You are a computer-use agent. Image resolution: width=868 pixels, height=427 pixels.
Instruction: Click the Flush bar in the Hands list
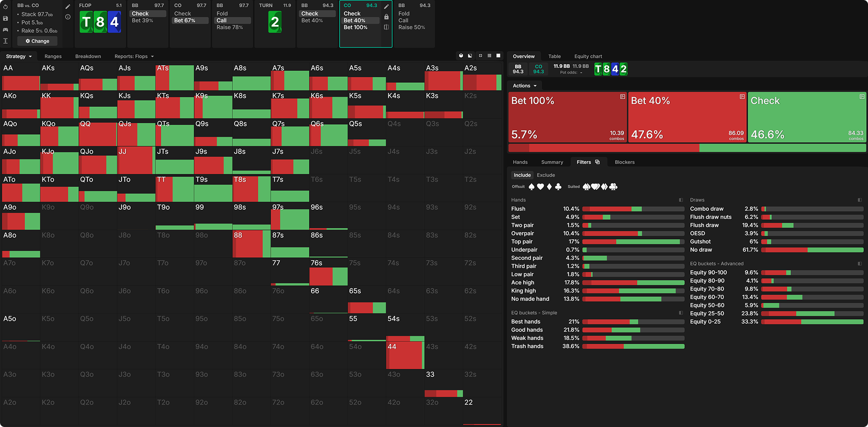coord(633,209)
